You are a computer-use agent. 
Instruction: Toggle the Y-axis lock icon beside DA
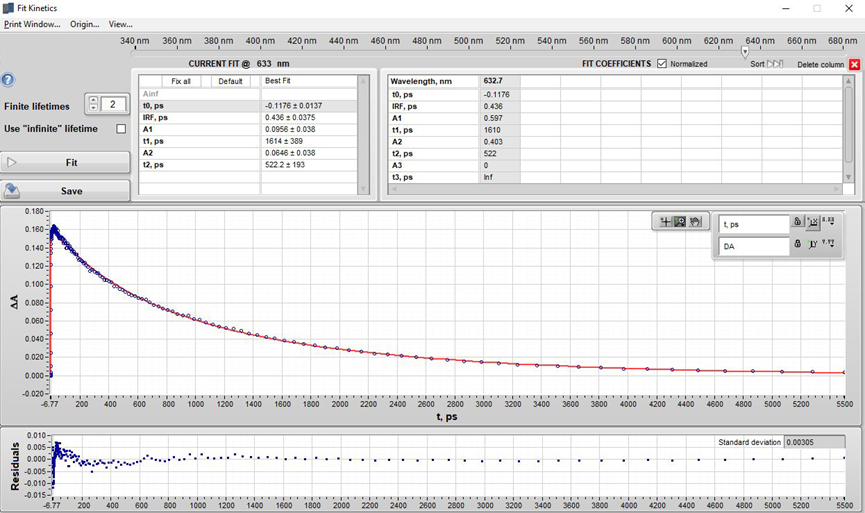(797, 243)
